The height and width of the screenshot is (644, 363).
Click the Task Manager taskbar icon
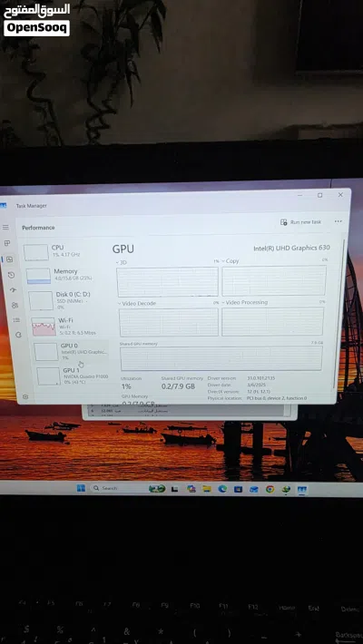[302, 490]
